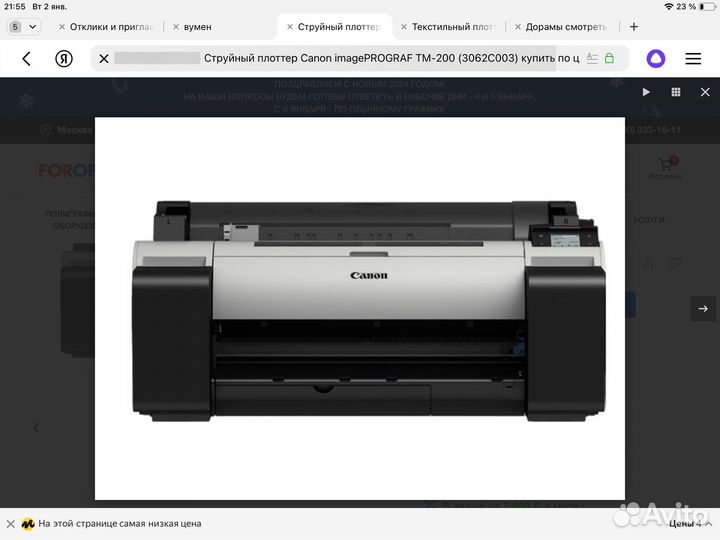The height and width of the screenshot is (540, 720).
Task: Open the "Москва" city selector
Action: coord(67,130)
